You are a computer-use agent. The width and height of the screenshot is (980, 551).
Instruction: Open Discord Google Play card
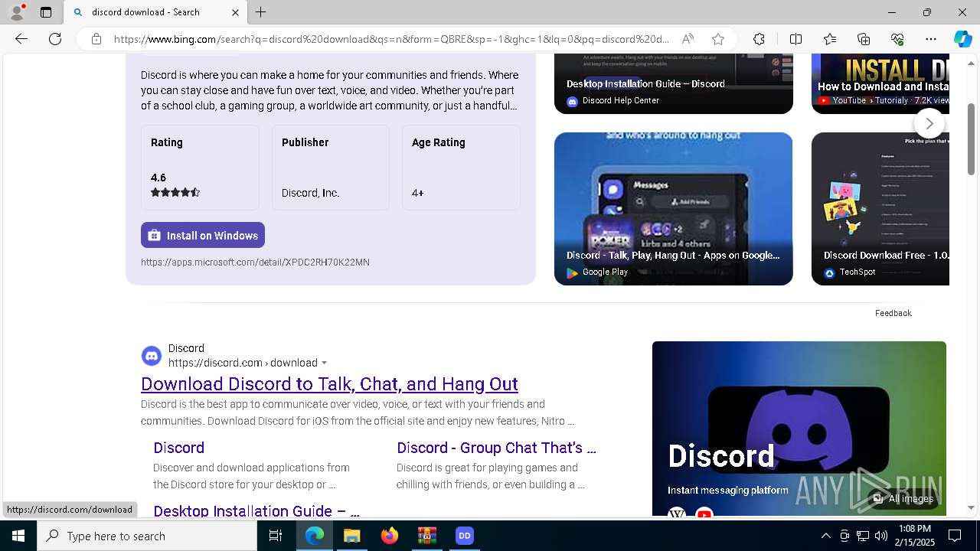(x=674, y=209)
